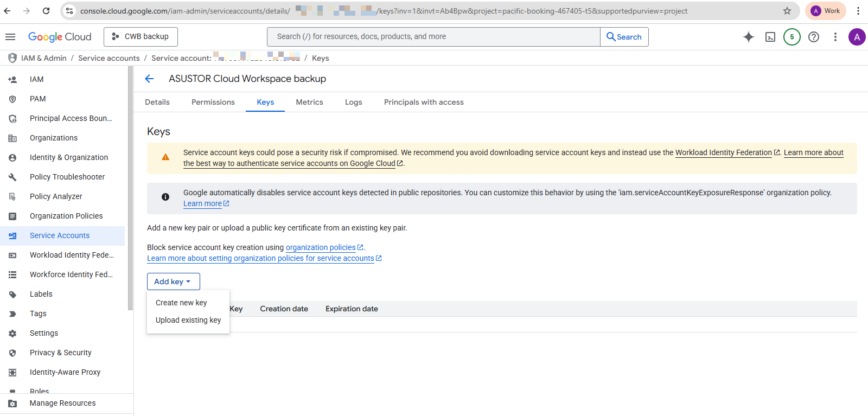Open the Google account avatar
This screenshot has height=416, width=868.
click(x=857, y=37)
